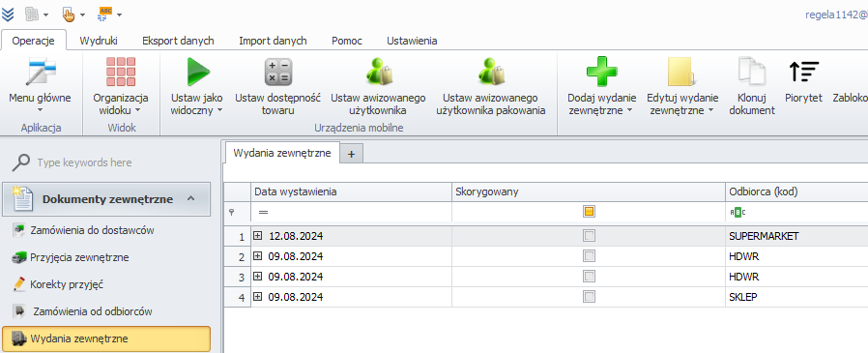This screenshot has height=353, width=868.
Task: Expand row 4 SKLEP plus sign
Action: point(257,297)
